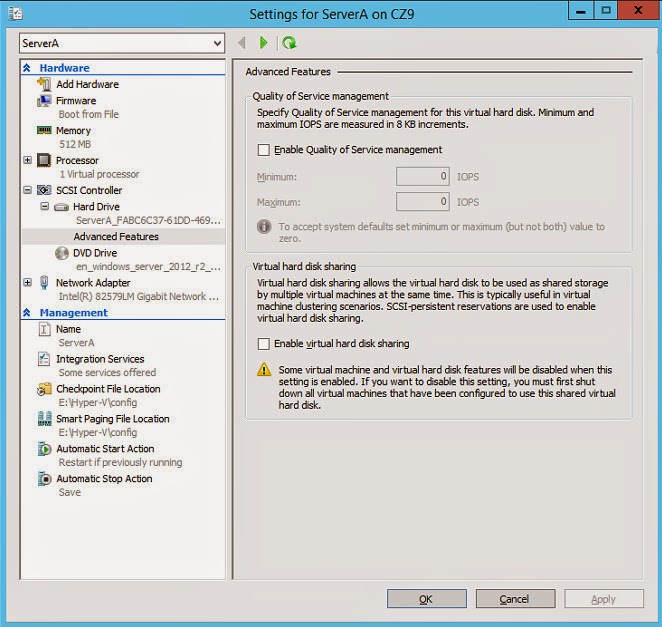Collapse the SCSI Controller node
This screenshot has width=662, height=627.
(27, 190)
